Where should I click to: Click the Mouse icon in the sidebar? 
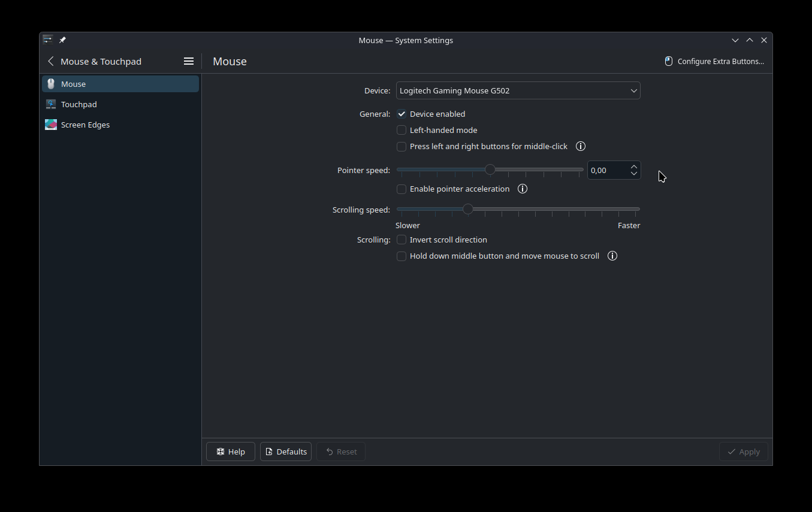click(x=51, y=84)
